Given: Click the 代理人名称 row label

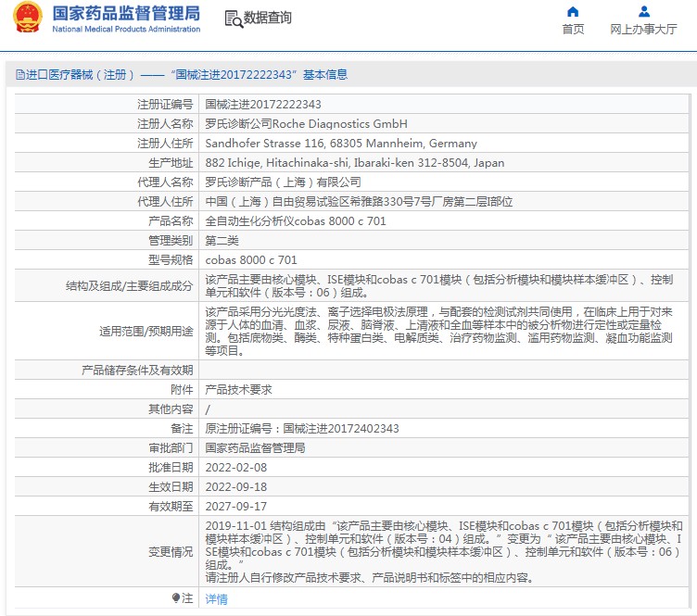Looking at the screenshot, I should click(x=165, y=182).
